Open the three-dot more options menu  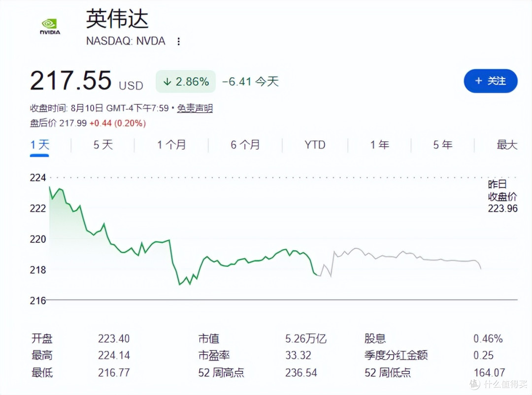point(178,41)
